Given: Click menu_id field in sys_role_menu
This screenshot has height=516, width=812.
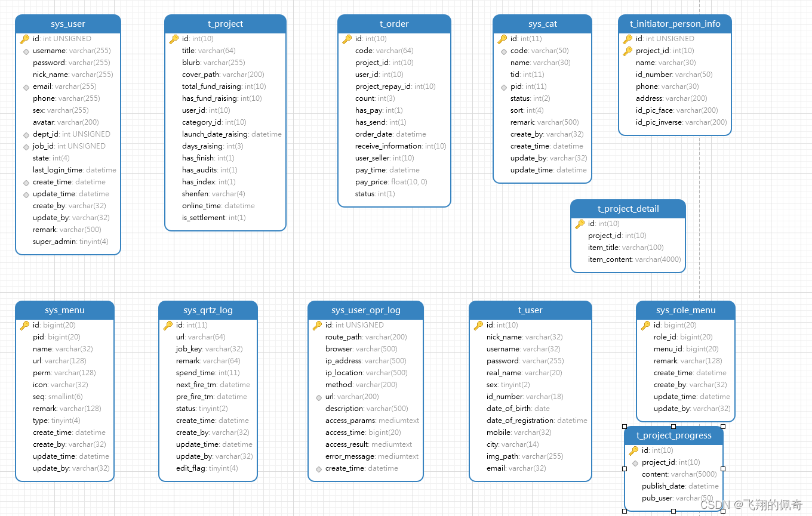Looking at the screenshot, I should pos(685,349).
